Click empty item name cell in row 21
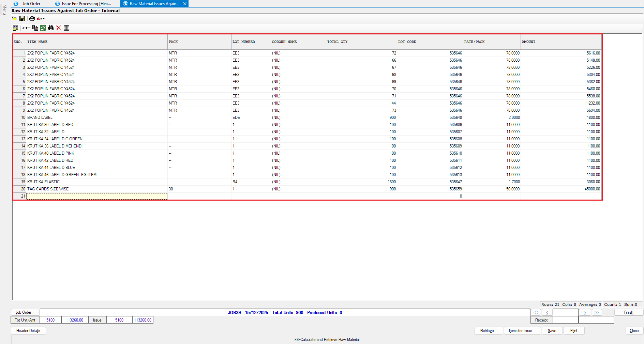644x344 pixels. [x=97, y=196]
